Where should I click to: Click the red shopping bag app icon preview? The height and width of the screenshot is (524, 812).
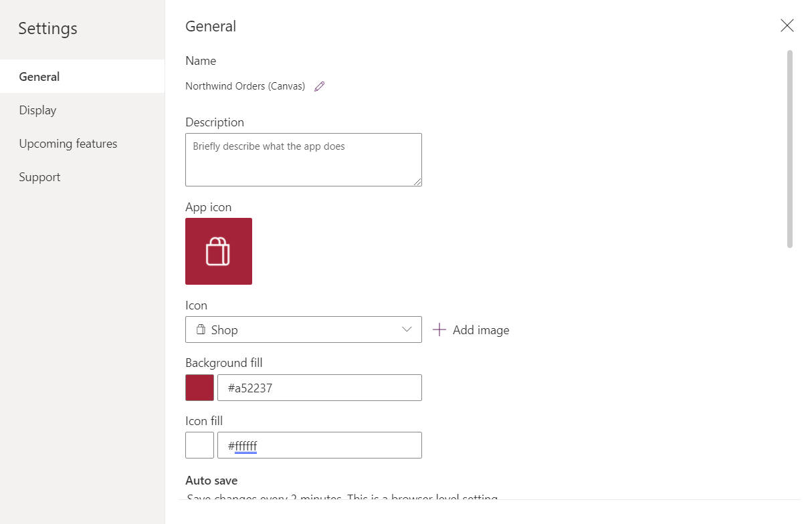[219, 251]
